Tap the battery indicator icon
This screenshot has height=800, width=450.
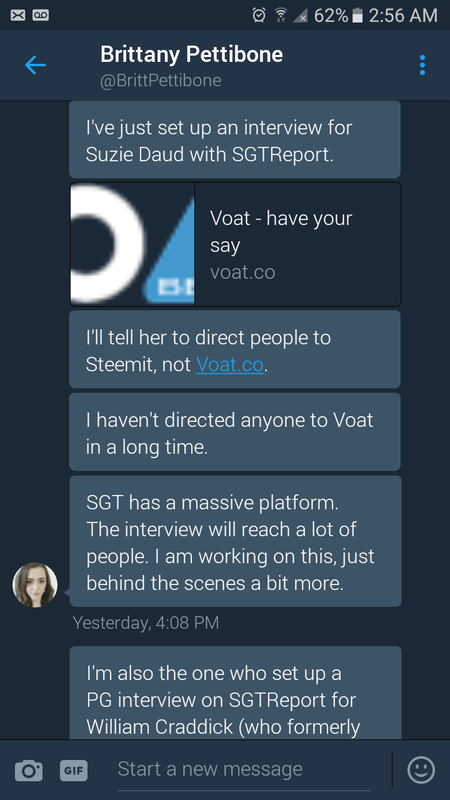358,16
